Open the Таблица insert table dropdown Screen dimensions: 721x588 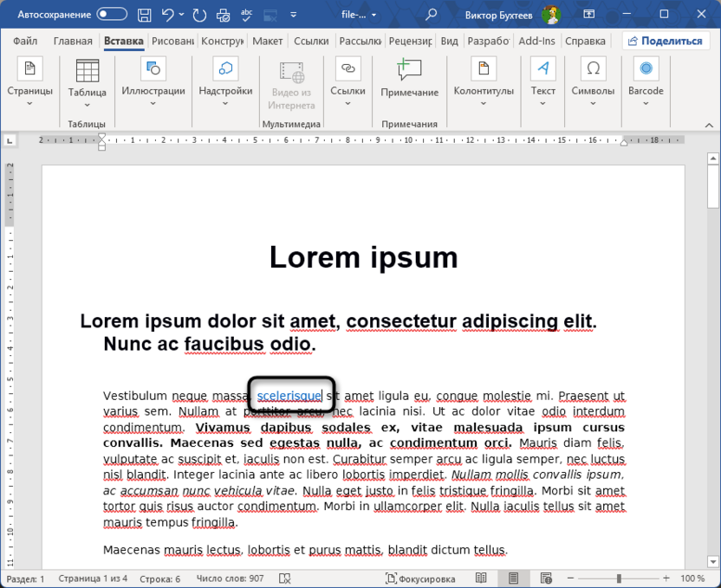[x=88, y=84]
